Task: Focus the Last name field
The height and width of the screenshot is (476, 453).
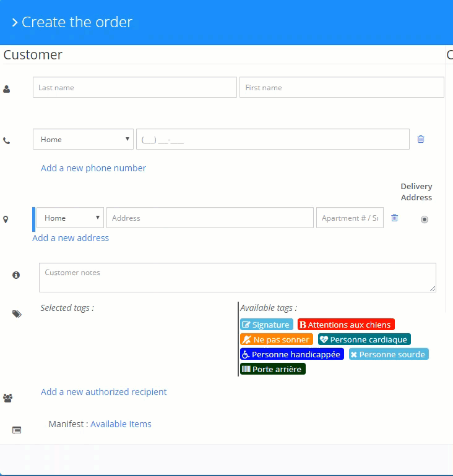Action: click(134, 87)
